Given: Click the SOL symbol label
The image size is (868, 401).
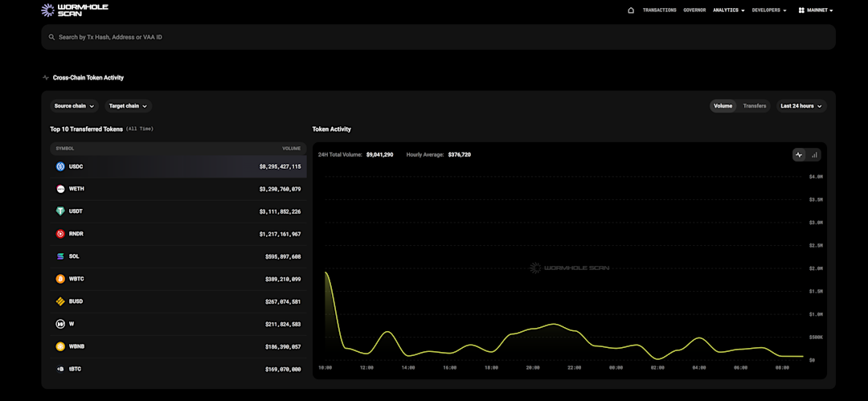Looking at the screenshot, I should coord(74,256).
